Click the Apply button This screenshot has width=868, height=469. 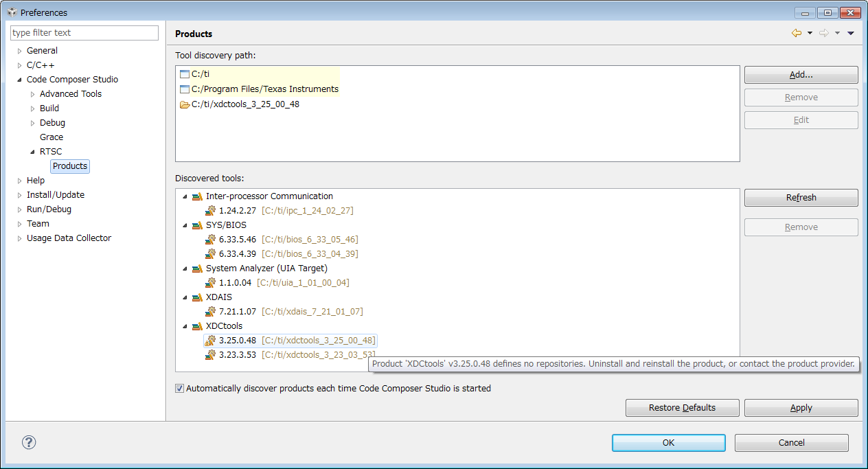pos(801,408)
